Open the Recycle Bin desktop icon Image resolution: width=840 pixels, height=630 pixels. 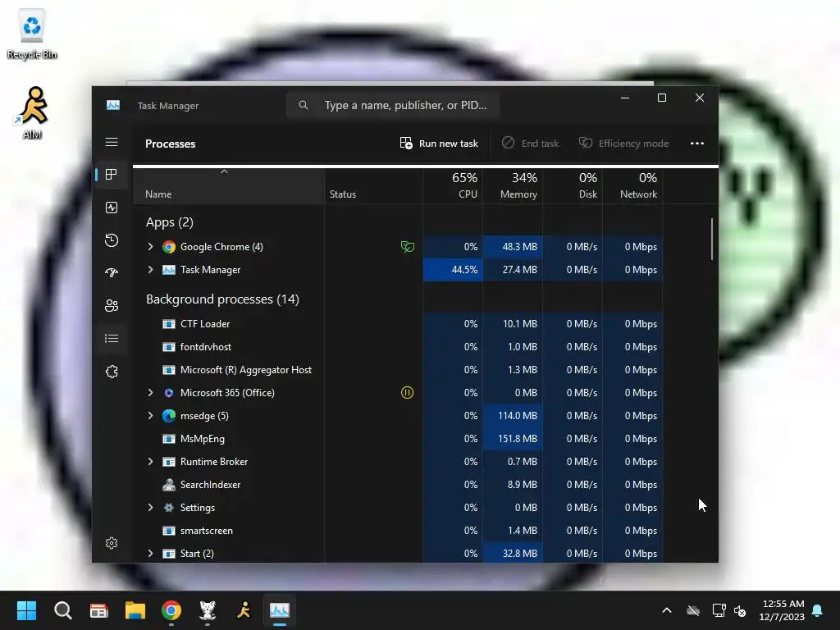pos(32,34)
